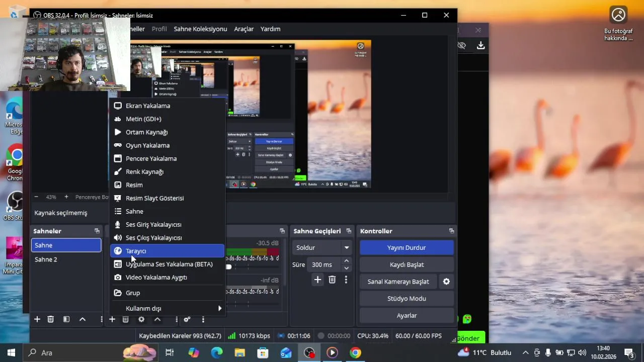Open source properties gear icon
The width and height of the screenshot is (644, 362).
[141, 319]
